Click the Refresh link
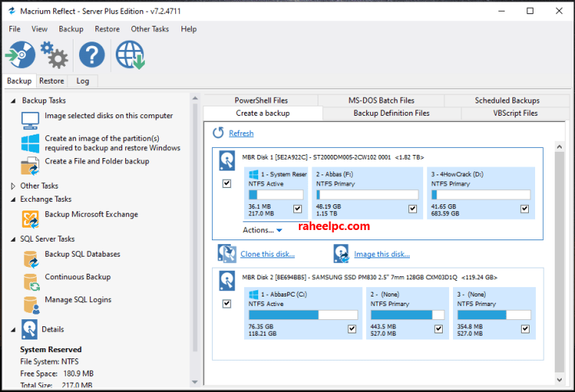The height and width of the screenshot is (392, 575). (x=241, y=134)
